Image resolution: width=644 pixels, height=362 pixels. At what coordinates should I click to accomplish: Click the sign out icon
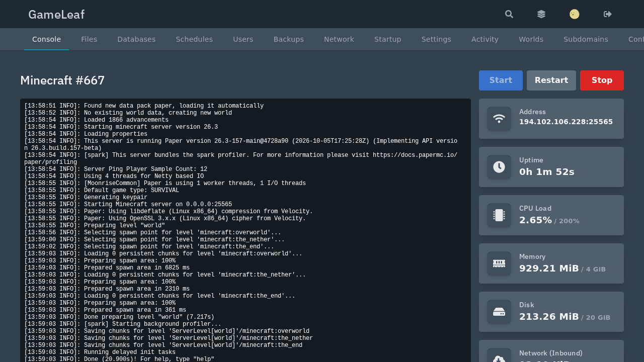[x=608, y=14]
